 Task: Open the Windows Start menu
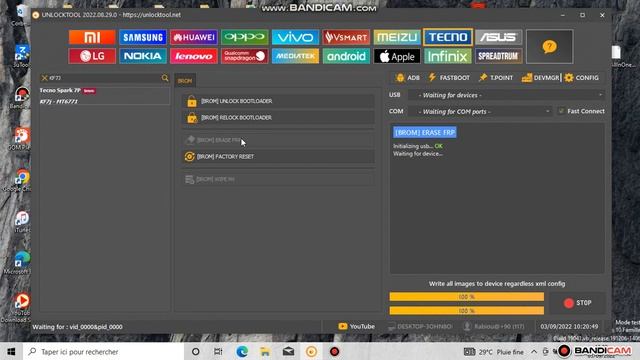pyautogui.click(x=11, y=351)
